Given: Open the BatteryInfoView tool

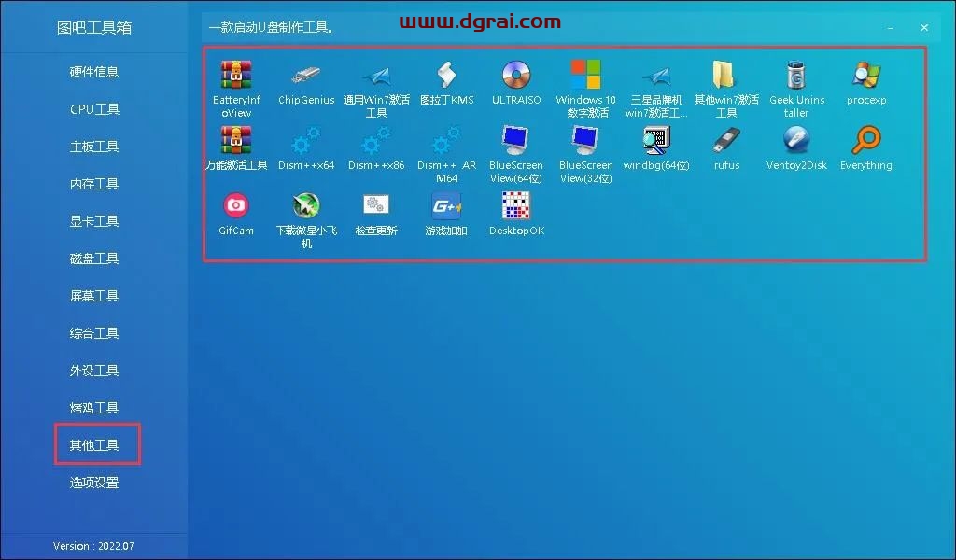Looking at the screenshot, I should point(236,89).
